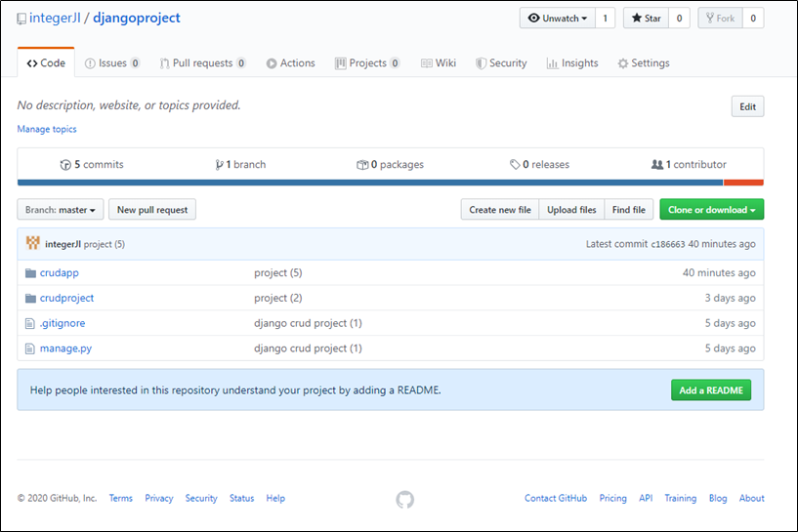This screenshot has width=798, height=532.
Task: Click the Edit description button
Action: (x=747, y=106)
